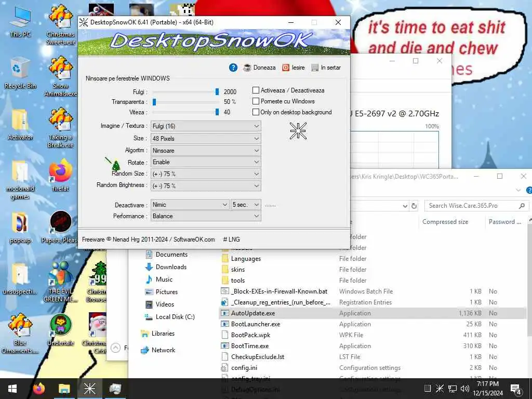
Task: Select Undertale desktop shortcut
Action: click(61, 330)
